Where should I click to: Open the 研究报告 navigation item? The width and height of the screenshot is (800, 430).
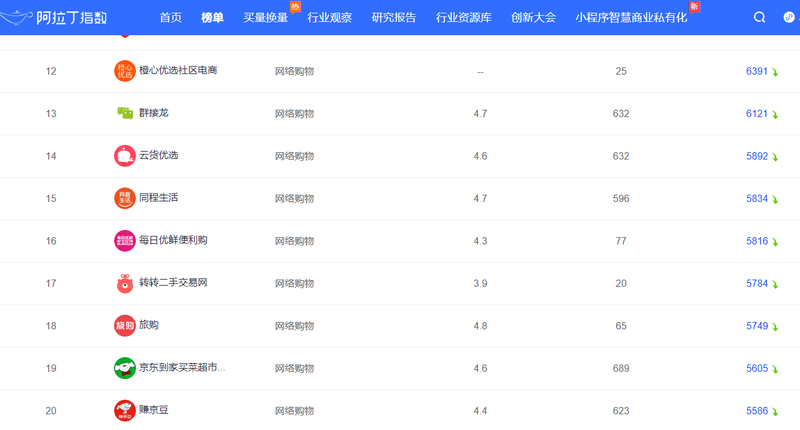[394, 17]
